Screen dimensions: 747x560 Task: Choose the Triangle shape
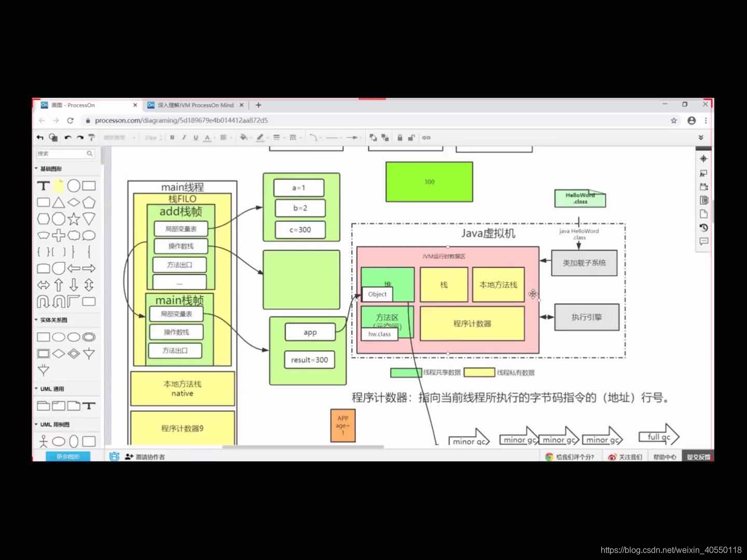[58, 202]
